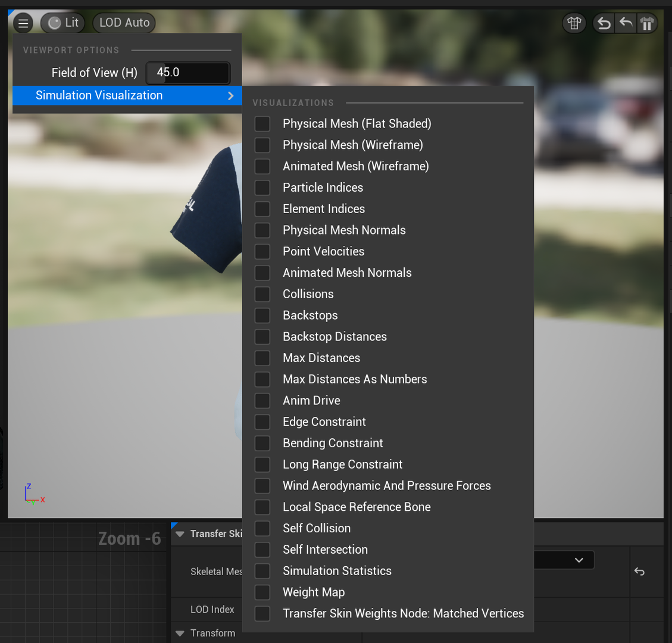
Task: Open the viewport options hamburger menu
Action: [23, 23]
